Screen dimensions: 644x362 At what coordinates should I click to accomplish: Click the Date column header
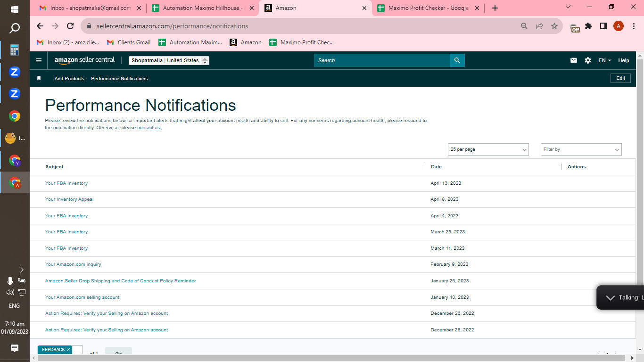tap(436, 167)
